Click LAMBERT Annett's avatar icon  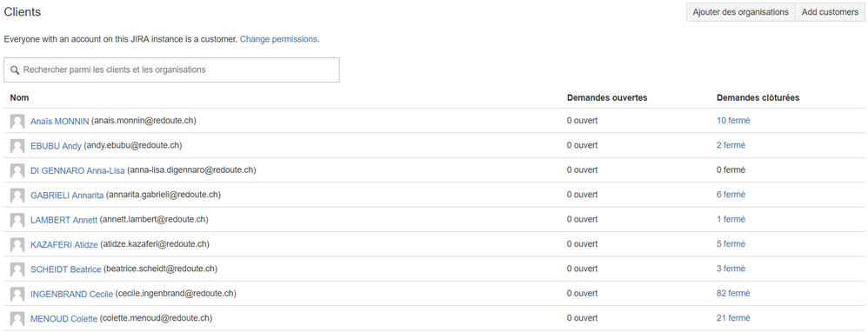point(17,220)
